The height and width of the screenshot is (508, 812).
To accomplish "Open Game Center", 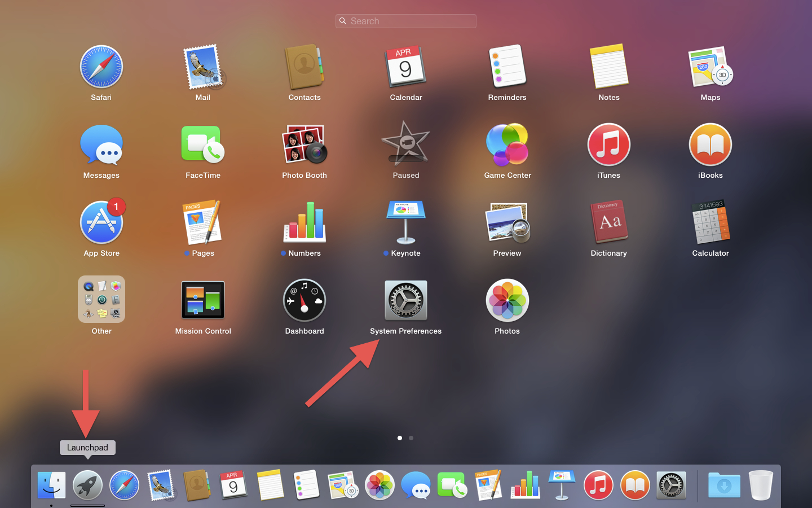I will pyautogui.click(x=507, y=145).
